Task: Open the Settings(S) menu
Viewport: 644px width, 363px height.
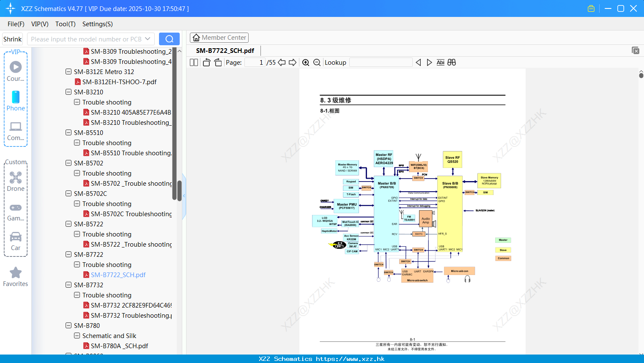Action: (x=98, y=24)
